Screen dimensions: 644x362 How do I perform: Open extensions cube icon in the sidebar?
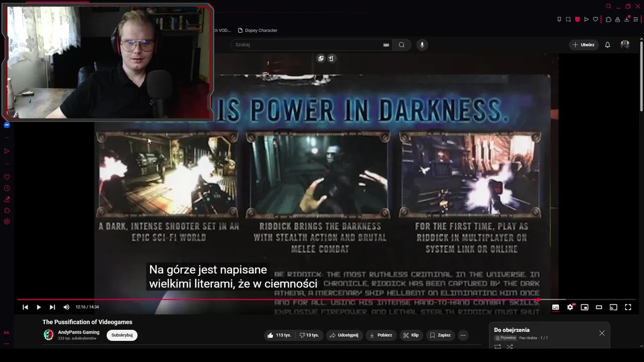click(x=7, y=210)
